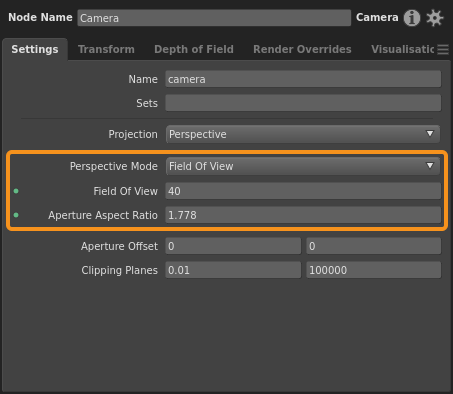Click green dot beside Field Of View
Viewport: 453px width, 394px height.
[x=16, y=191]
